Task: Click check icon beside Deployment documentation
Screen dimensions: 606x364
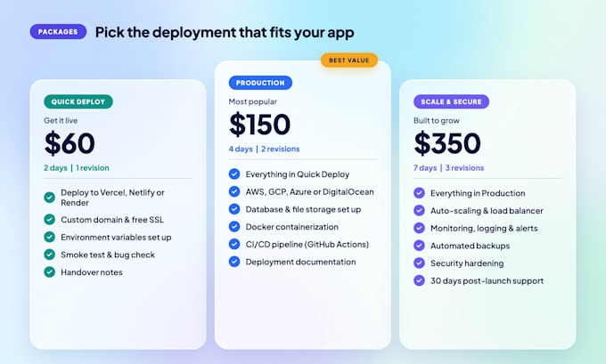Action: (234, 262)
